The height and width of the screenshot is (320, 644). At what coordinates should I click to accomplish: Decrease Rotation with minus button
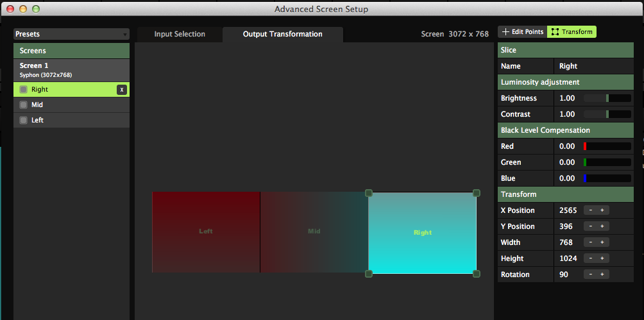pos(590,274)
